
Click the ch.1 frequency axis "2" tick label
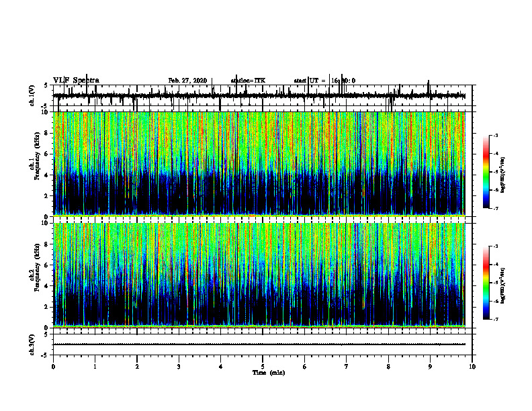click(x=47, y=195)
